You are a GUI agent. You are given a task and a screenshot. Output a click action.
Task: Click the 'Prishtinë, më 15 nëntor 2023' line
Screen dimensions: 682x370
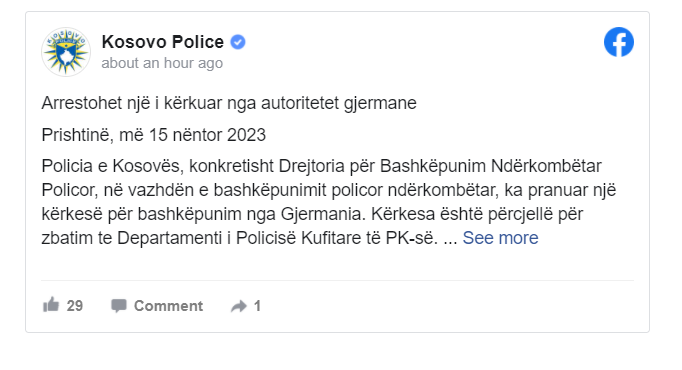click(x=154, y=135)
